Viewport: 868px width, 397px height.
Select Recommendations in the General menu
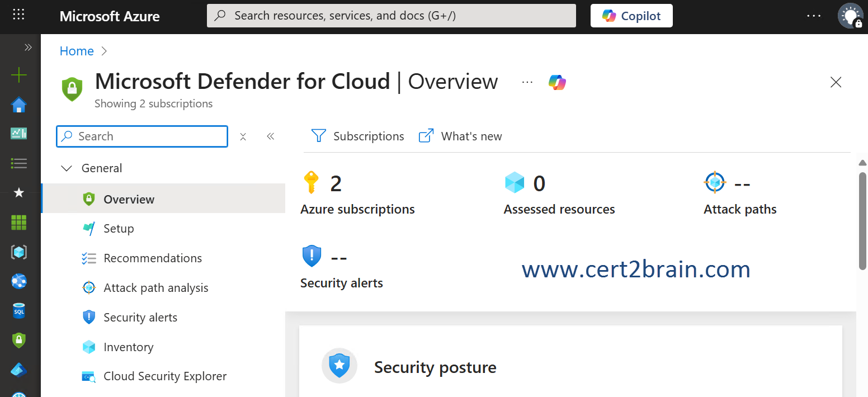click(x=152, y=258)
